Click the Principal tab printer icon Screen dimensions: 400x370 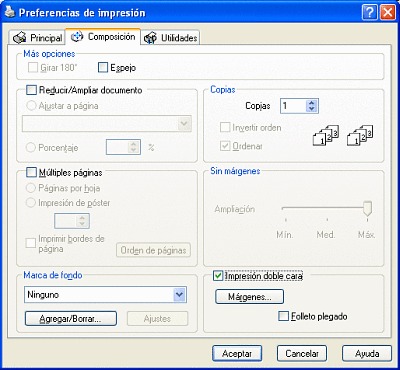[20, 38]
